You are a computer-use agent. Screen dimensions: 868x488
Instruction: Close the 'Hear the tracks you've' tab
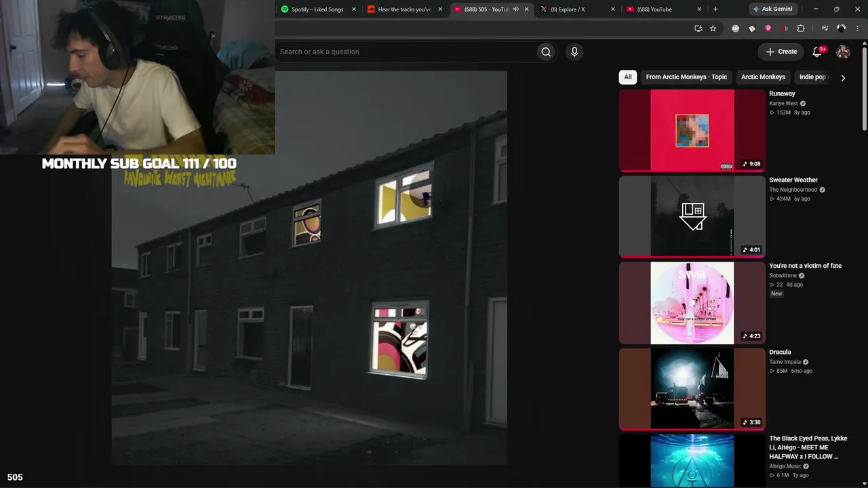coord(440,9)
